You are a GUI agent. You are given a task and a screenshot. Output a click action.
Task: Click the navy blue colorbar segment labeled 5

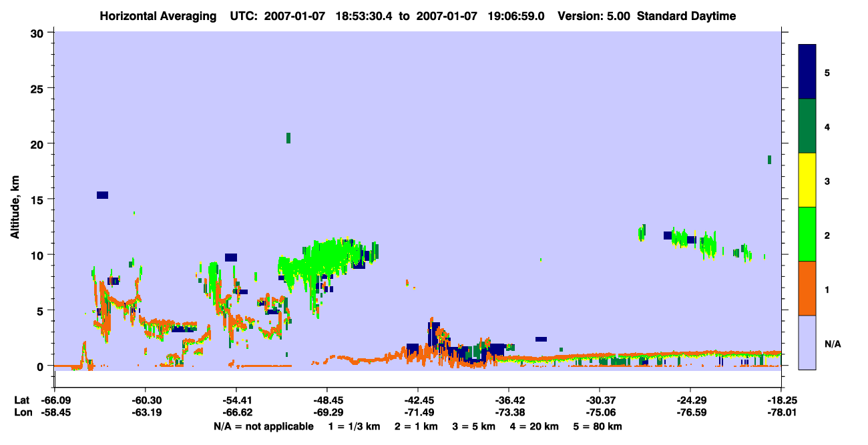[x=807, y=72]
